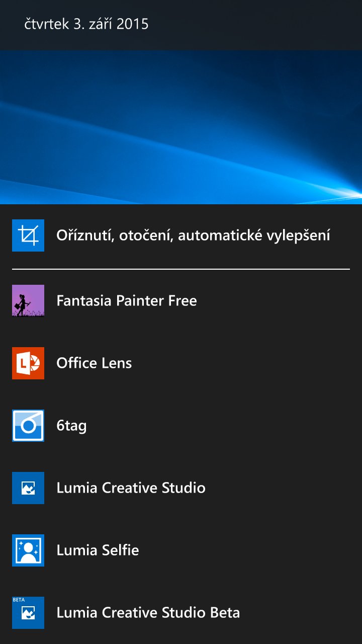Select 'Oříznutí, otočení, automatické vylepšení' option

point(193,235)
